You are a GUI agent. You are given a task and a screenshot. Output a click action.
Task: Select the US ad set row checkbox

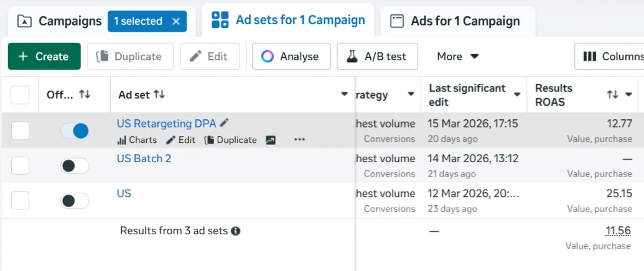pos(20,201)
